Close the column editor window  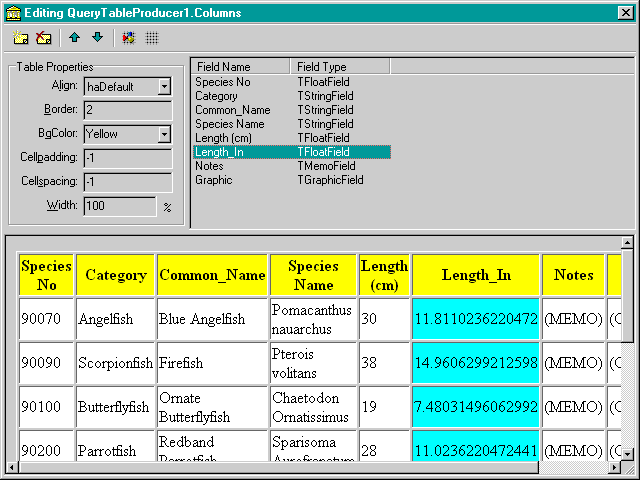pyautogui.click(x=627, y=10)
